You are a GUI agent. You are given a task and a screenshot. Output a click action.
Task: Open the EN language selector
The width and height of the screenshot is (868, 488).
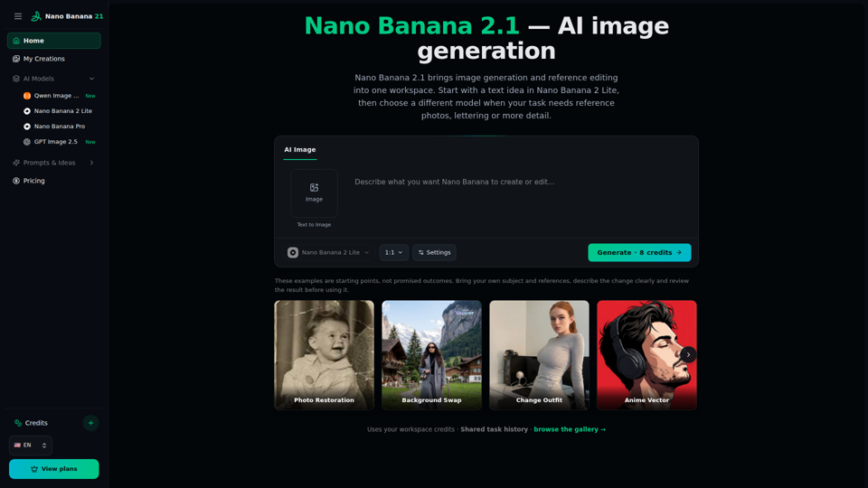point(31,446)
